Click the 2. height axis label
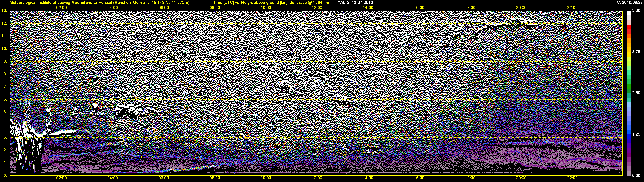Viewport: 644px width, 182px height. [x=6, y=150]
